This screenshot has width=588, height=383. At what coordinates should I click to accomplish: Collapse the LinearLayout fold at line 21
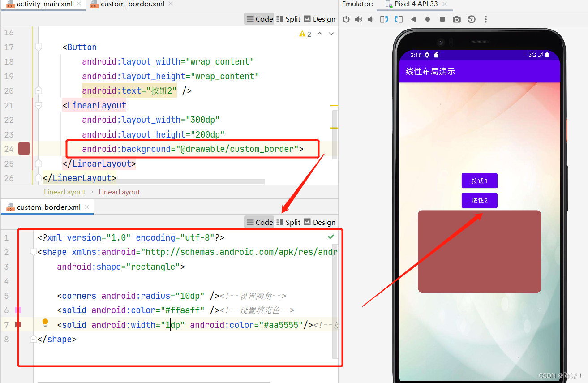click(x=39, y=105)
